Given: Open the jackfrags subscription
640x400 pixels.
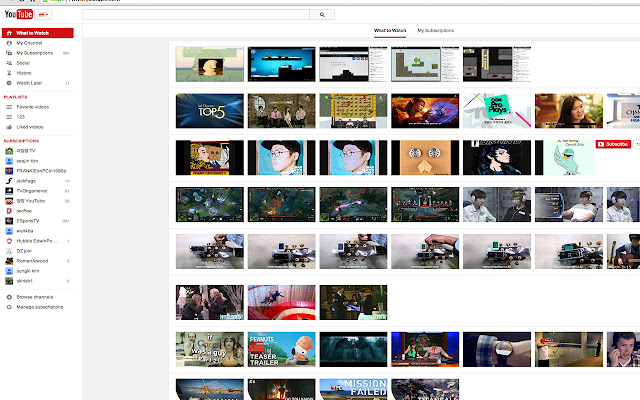Looking at the screenshot, I should [26, 181].
